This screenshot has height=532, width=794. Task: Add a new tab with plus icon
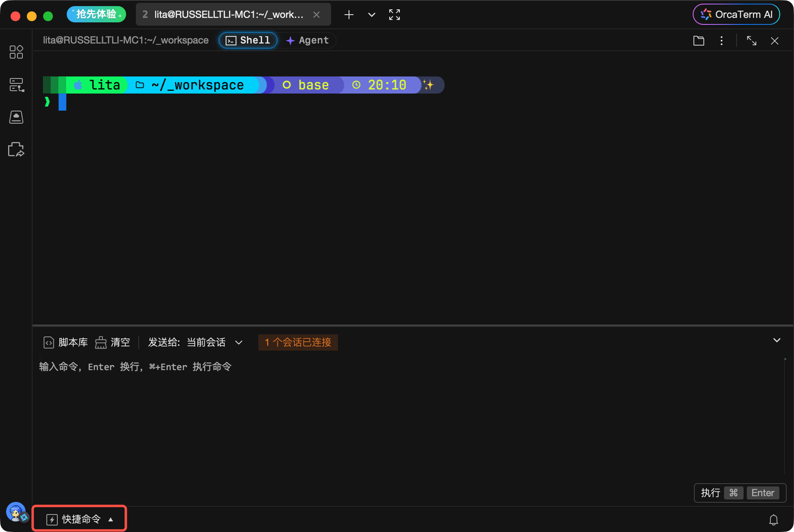click(349, 15)
